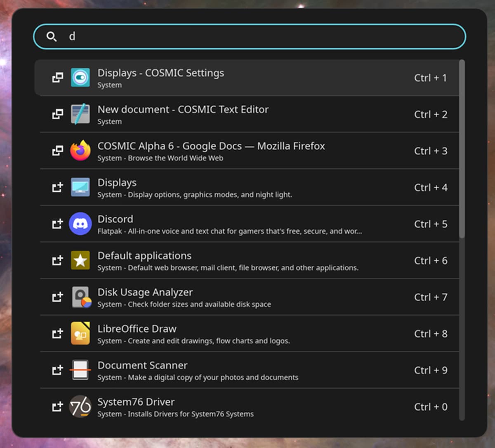
Task: Click the Default applications star icon
Action: tap(80, 260)
